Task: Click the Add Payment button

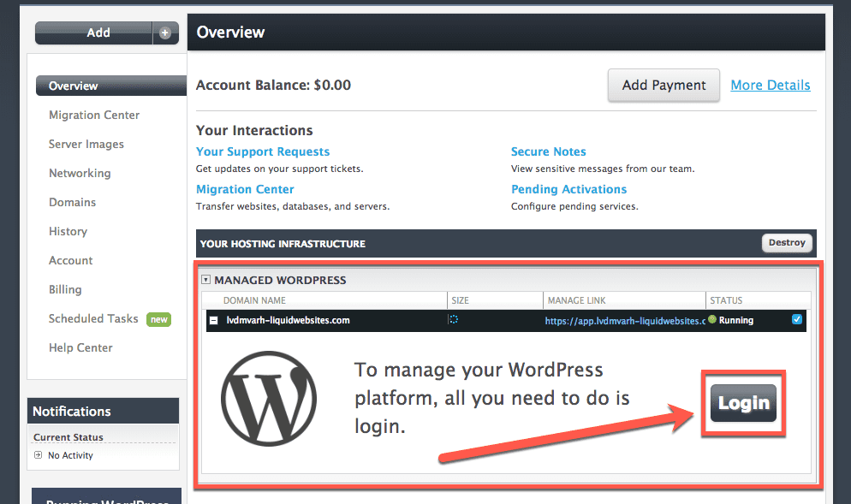Action: click(664, 86)
